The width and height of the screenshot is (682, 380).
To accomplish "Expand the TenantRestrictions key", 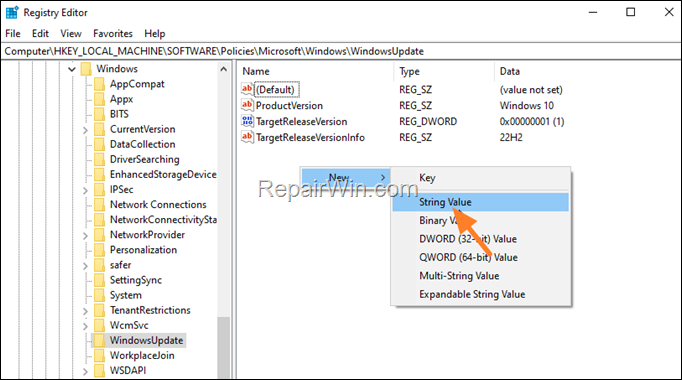I will pyautogui.click(x=85, y=311).
